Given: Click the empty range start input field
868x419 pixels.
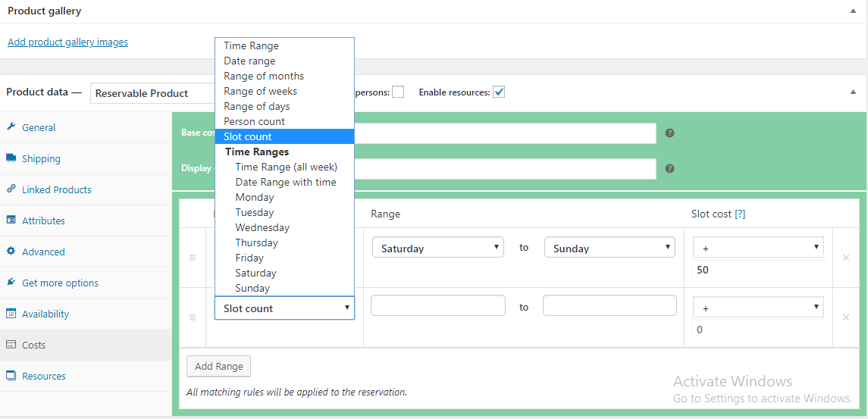Looking at the screenshot, I should point(438,305).
